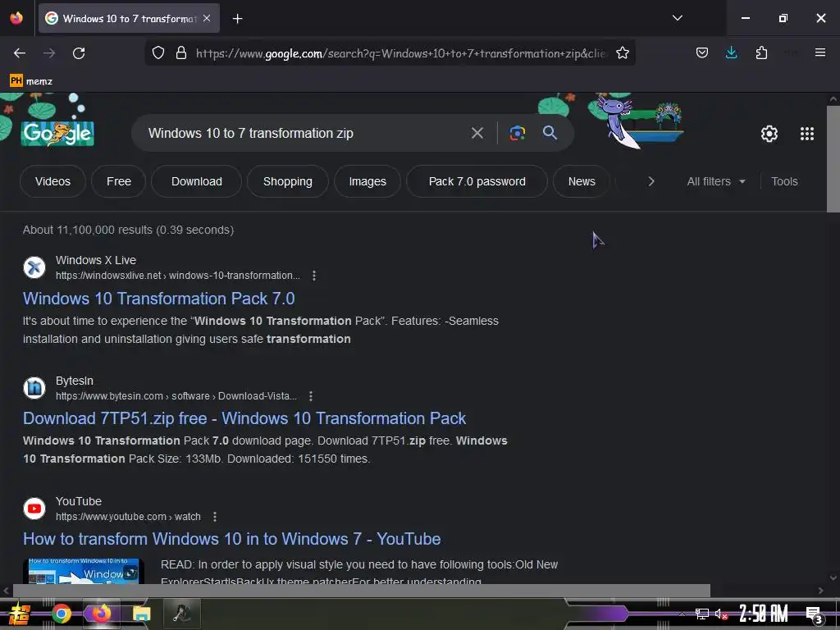
Task: Click the scroll down arrow
Action: 833,577
